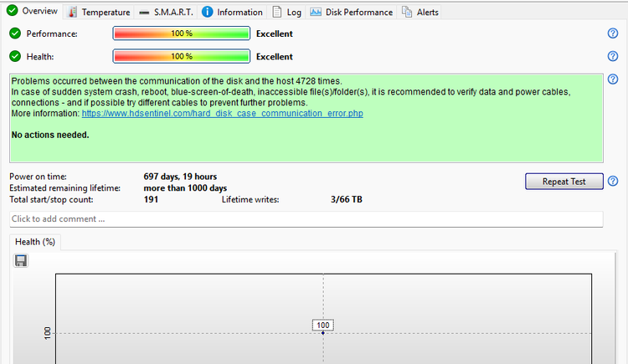Click the green check icon beside Health

pyautogui.click(x=15, y=56)
